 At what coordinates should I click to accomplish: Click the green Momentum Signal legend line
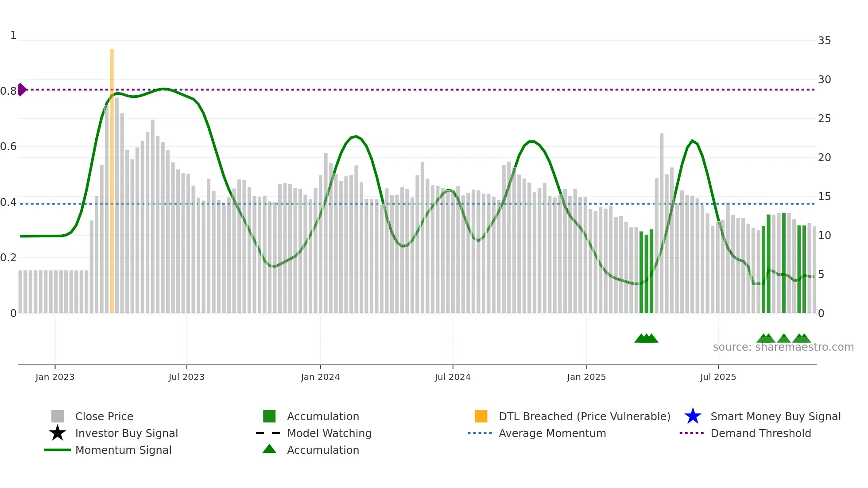click(x=58, y=450)
